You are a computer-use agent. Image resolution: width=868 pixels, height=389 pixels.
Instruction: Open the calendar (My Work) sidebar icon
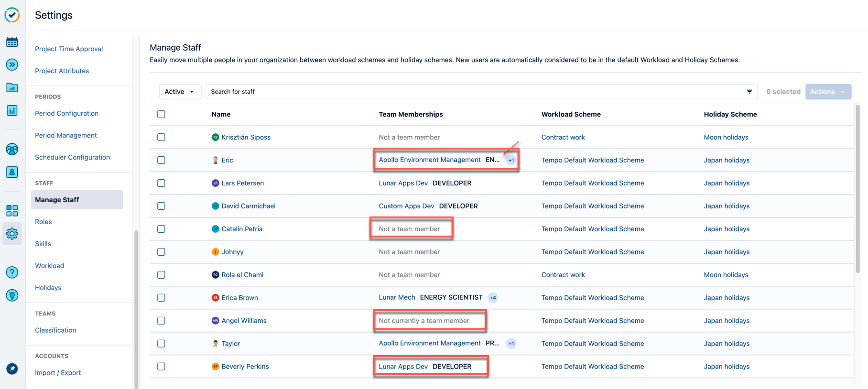[12, 42]
